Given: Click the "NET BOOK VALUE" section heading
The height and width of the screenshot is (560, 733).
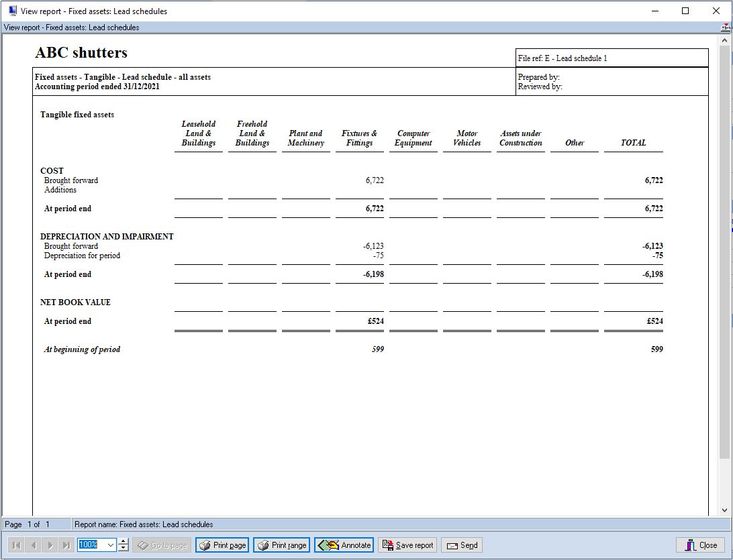Looking at the screenshot, I should pos(75,302).
